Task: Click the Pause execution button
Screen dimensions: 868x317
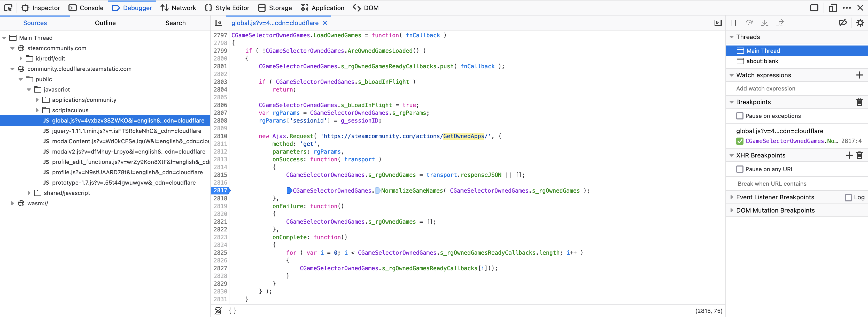Action: point(733,23)
